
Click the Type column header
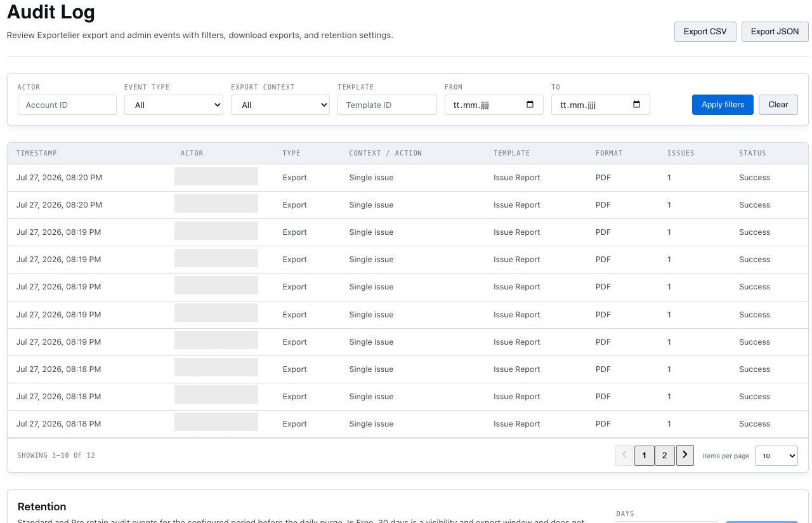pyautogui.click(x=292, y=153)
